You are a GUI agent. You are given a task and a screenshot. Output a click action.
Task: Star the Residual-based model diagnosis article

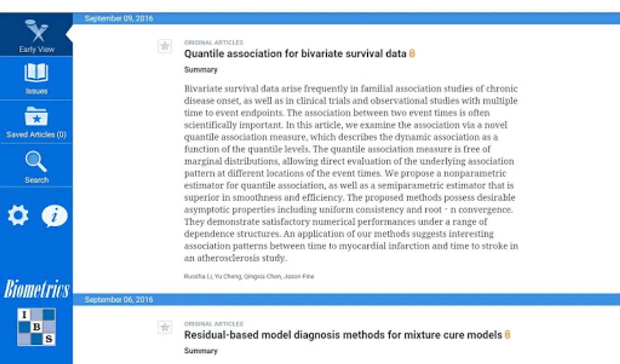(x=165, y=327)
